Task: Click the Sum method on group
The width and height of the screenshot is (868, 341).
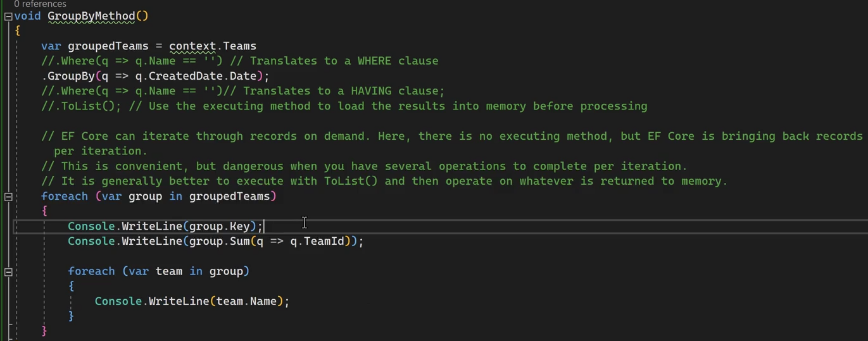Action: 239,242
